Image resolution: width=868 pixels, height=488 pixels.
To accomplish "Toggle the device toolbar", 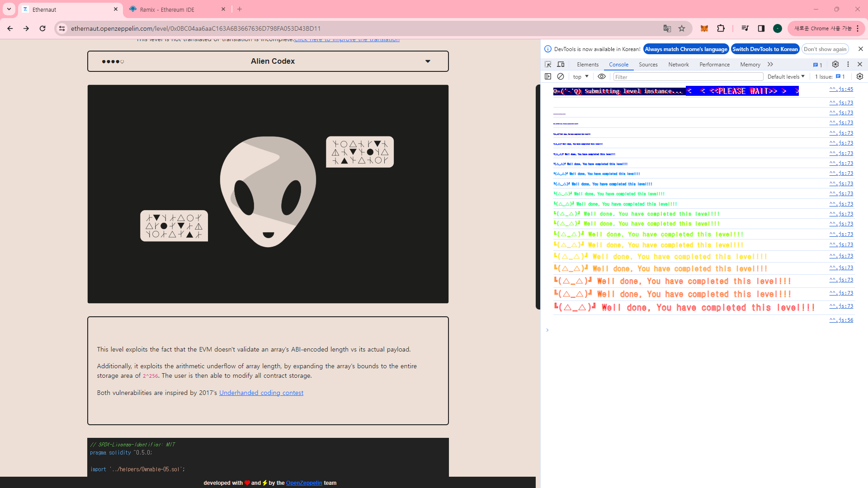I will 561,64.
